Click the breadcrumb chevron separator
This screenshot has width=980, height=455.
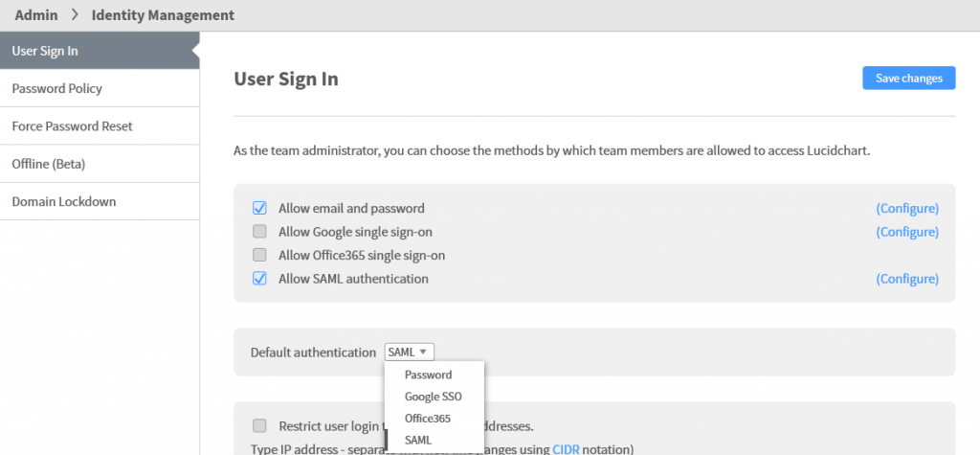point(75,15)
